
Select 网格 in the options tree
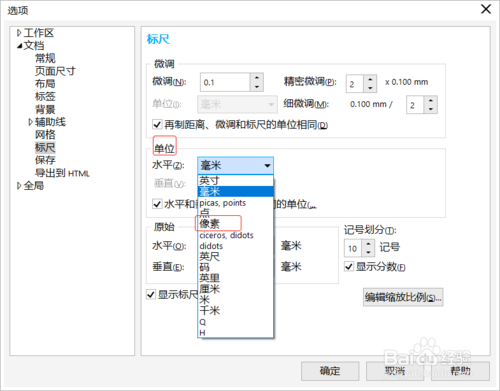point(45,135)
